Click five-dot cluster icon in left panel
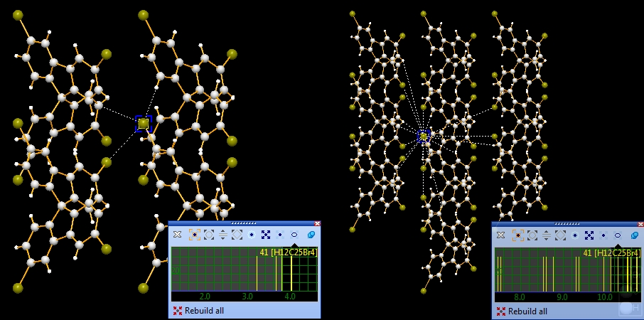This screenshot has height=320, width=644. [266, 235]
